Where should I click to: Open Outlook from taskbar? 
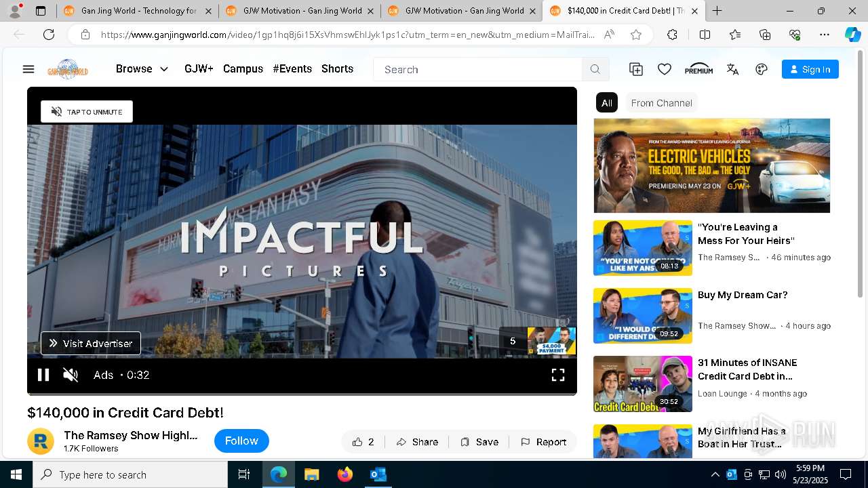(378, 474)
